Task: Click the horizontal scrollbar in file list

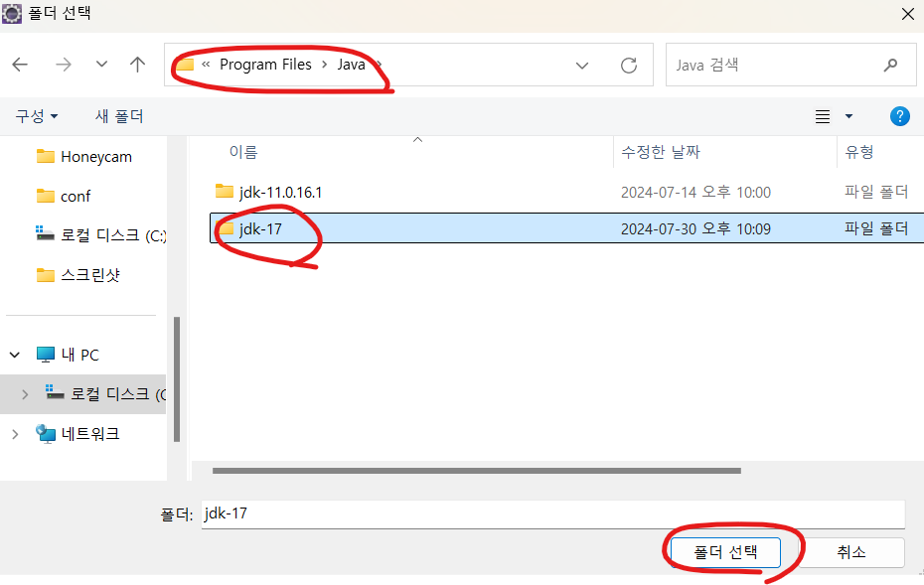Action: coord(476,471)
